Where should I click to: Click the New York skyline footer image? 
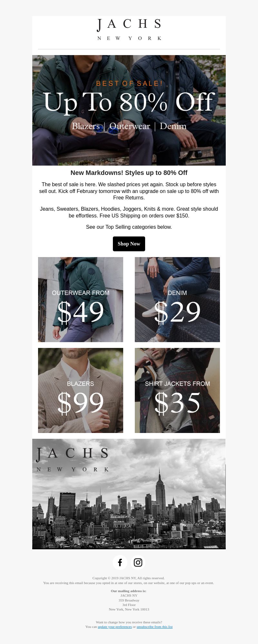coord(129,494)
